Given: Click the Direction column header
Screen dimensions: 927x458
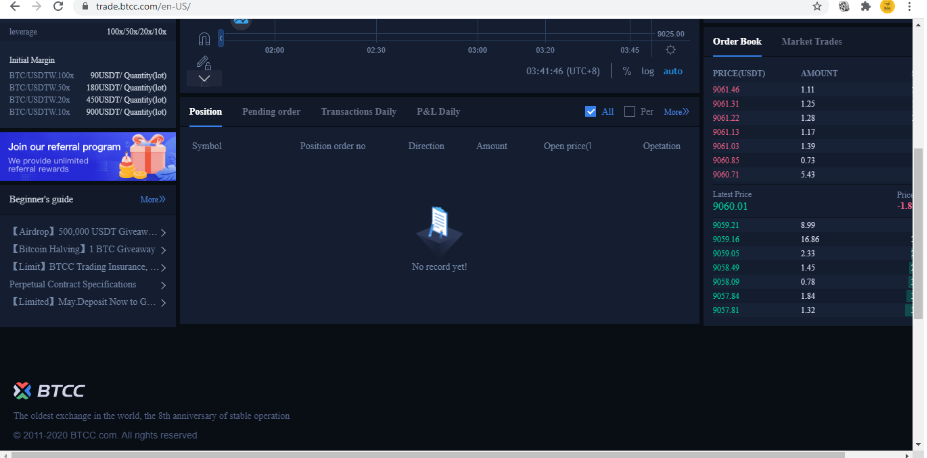Looking at the screenshot, I should point(426,146).
